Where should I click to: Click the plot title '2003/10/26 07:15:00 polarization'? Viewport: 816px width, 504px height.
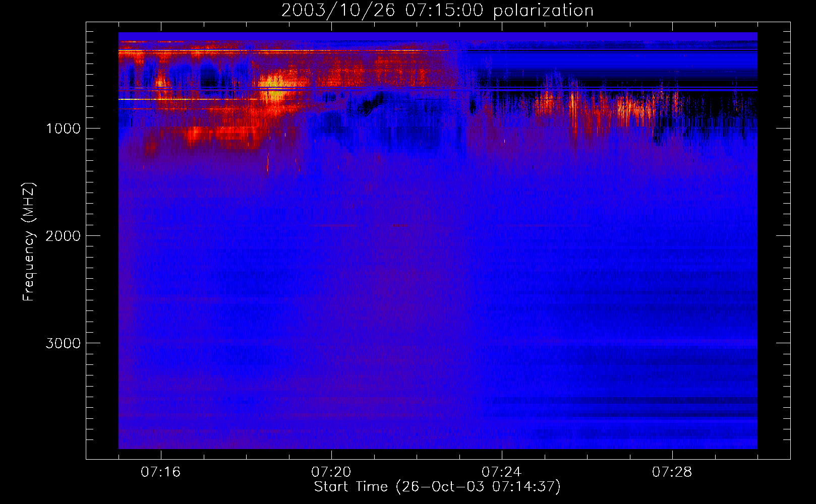pos(437,11)
